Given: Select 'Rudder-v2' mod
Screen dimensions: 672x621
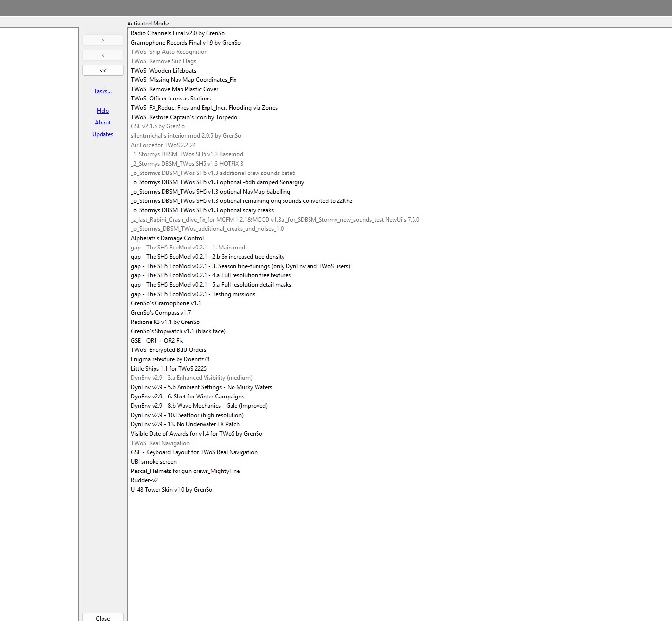Looking at the screenshot, I should tap(144, 480).
